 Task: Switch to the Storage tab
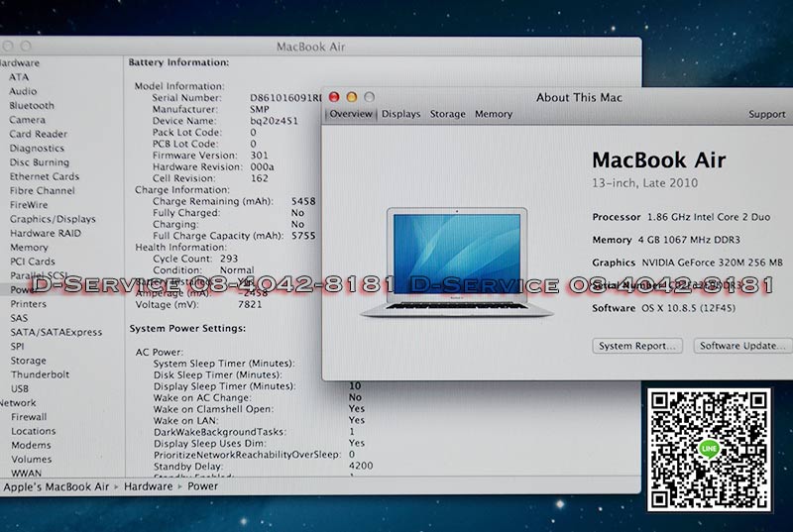pyautogui.click(x=448, y=114)
